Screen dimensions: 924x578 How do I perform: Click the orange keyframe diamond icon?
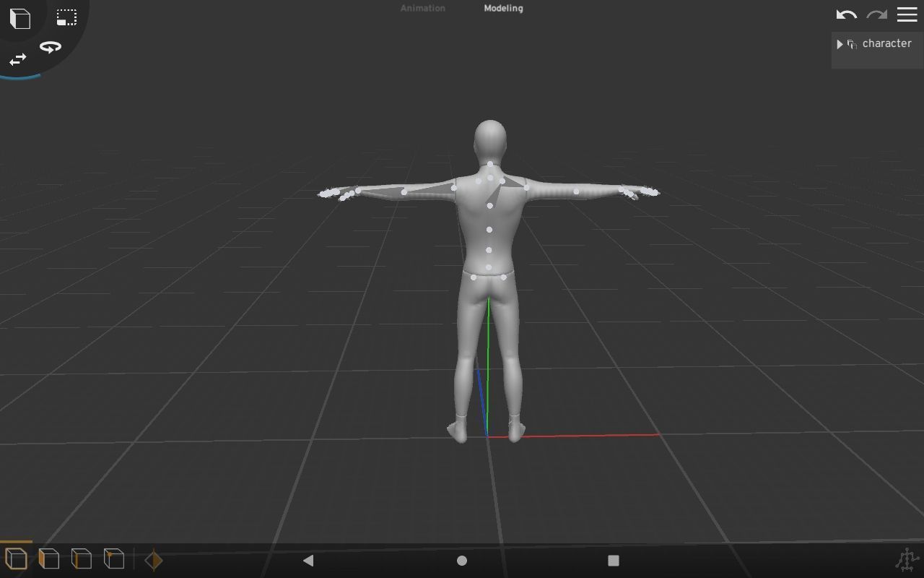154,560
